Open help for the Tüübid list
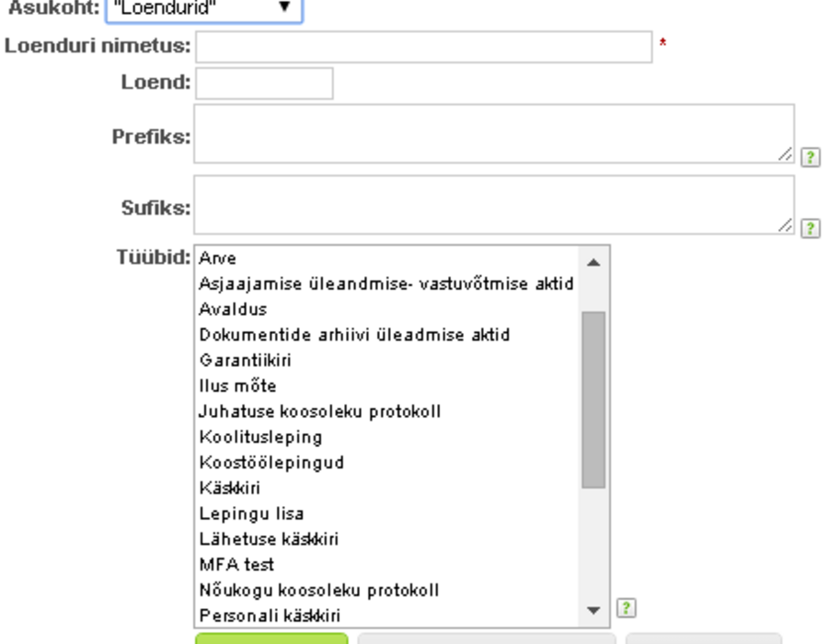Screen dimensions: 828x644 [x=626, y=607]
